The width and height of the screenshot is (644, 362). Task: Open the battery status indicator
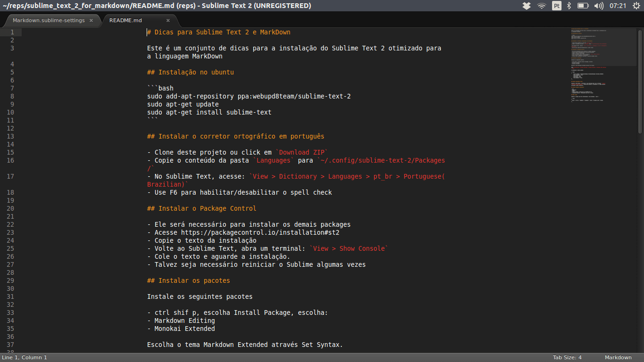pyautogui.click(x=583, y=6)
